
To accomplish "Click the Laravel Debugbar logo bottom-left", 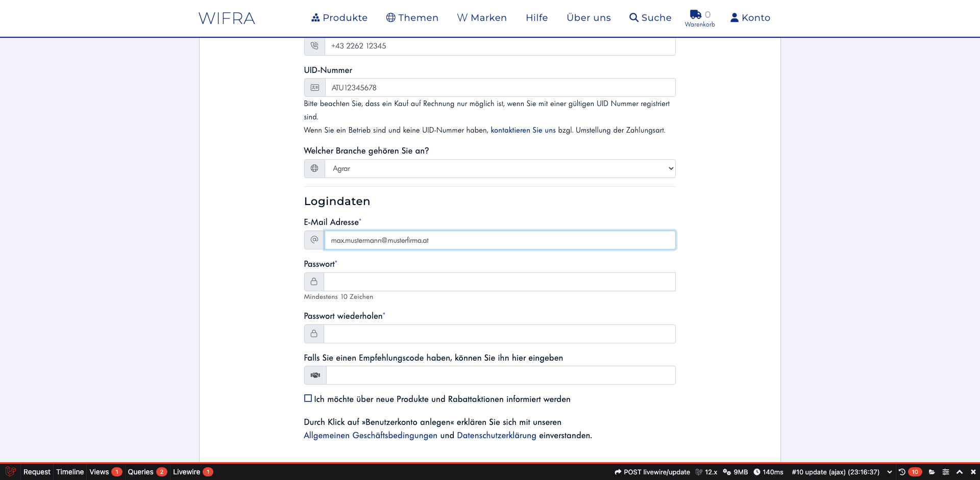I will pyautogui.click(x=10, y=472).
